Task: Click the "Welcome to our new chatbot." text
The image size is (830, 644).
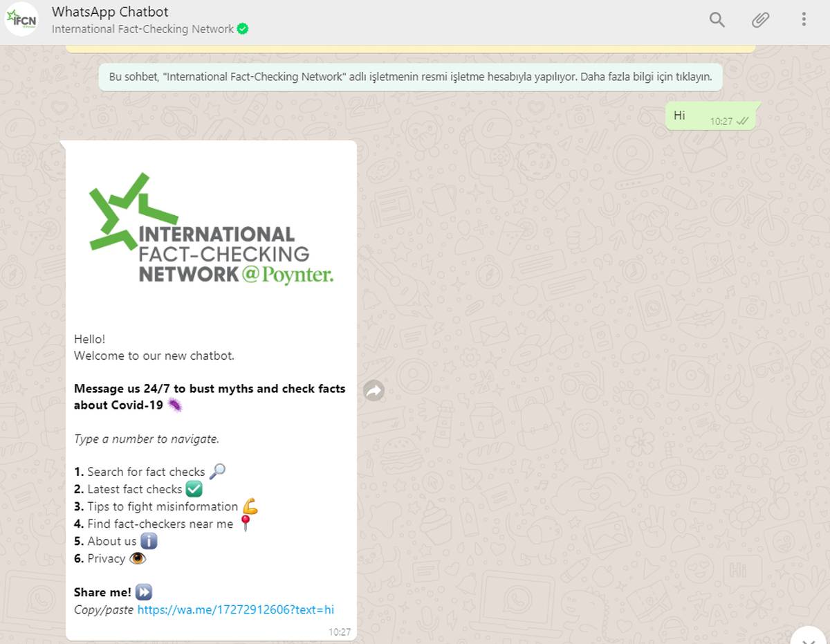Action: tap(154, 356)
